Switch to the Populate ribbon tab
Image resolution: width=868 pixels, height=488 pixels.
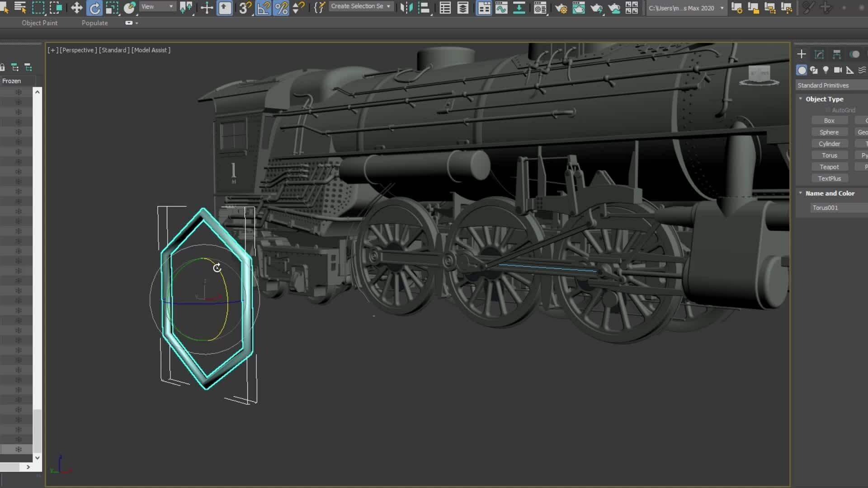point(94,23)
